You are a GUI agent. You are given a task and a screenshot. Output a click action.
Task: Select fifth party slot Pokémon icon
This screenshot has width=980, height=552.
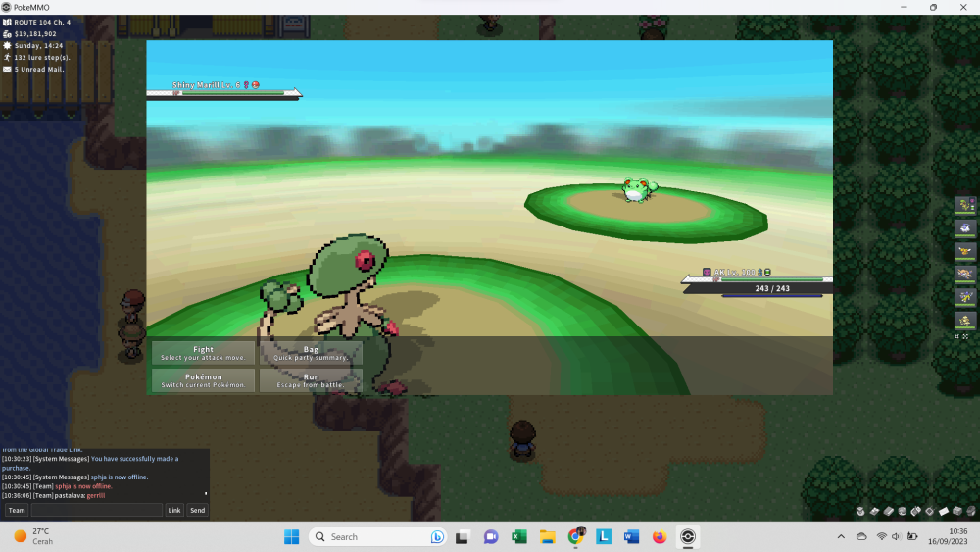pyautogui.click(x=965, y=297)
